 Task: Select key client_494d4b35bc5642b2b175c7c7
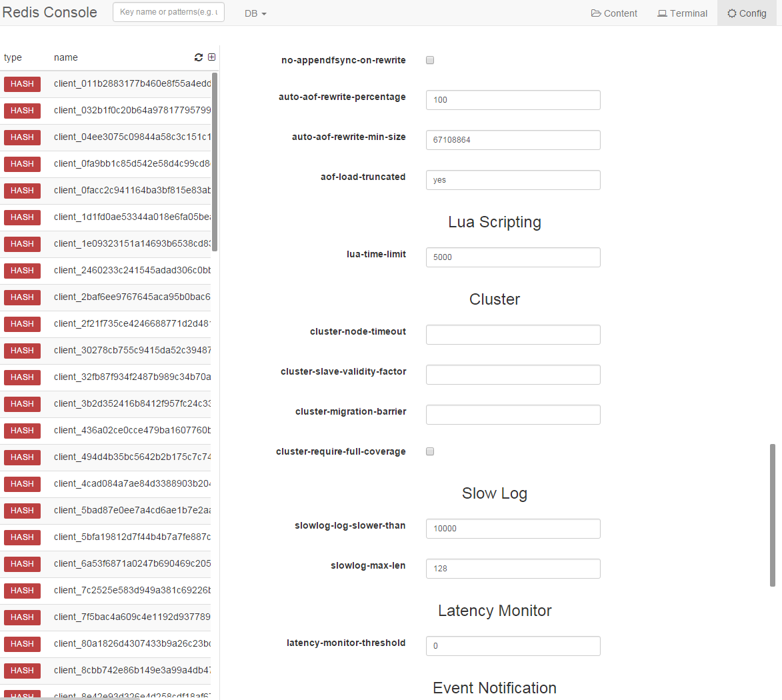(132, 457)
